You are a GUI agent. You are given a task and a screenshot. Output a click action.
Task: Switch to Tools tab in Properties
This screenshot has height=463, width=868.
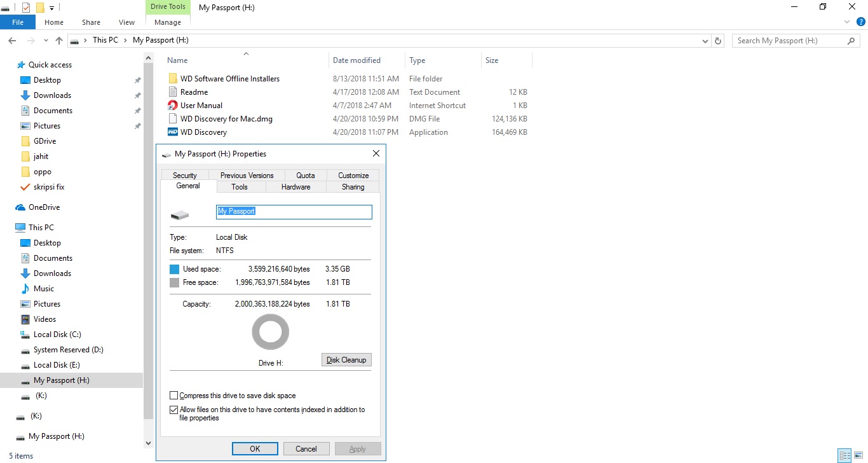click(x=240, y=187)
